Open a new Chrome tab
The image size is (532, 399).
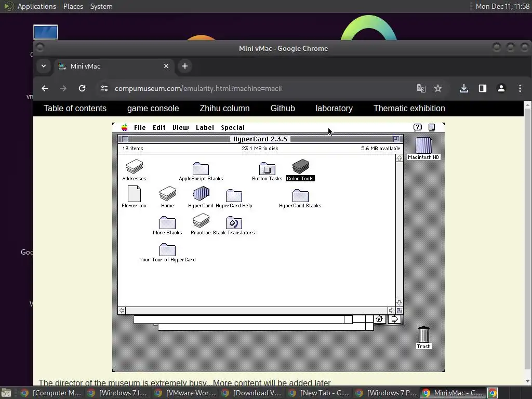(x=185, y=66)
